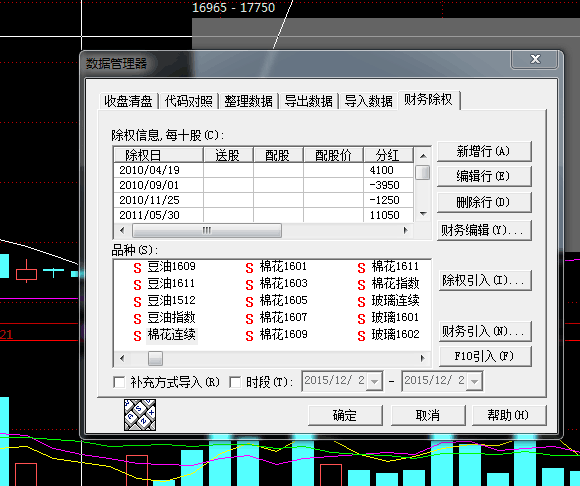Switch to the 导入数据 tab

coord(368,101)
